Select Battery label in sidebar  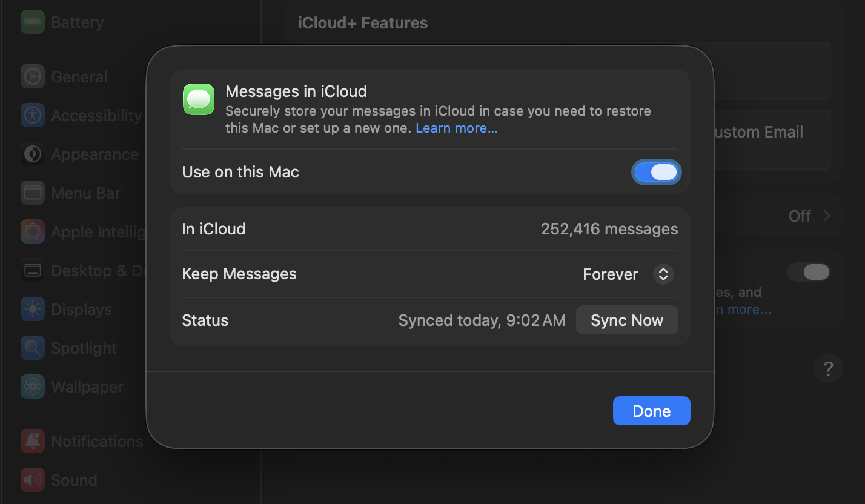click(x=78, y=22)
